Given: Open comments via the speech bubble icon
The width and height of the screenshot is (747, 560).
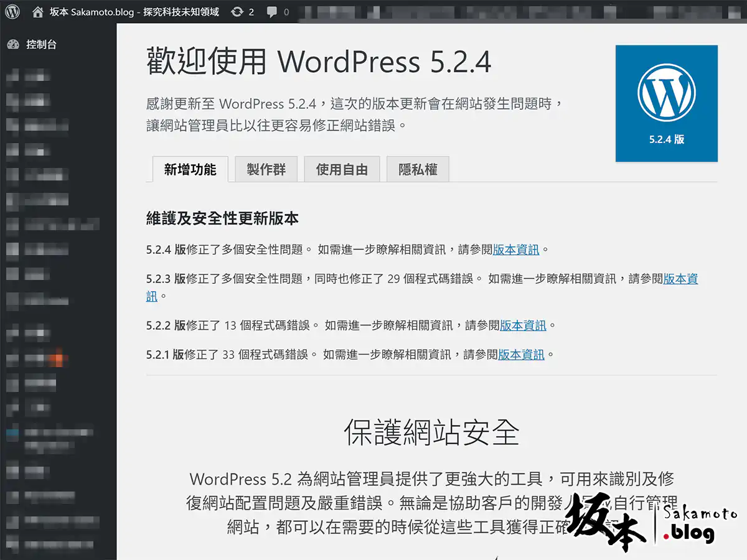Looking at the screenshot, I should pyautogui.click(x=272, y=12).
